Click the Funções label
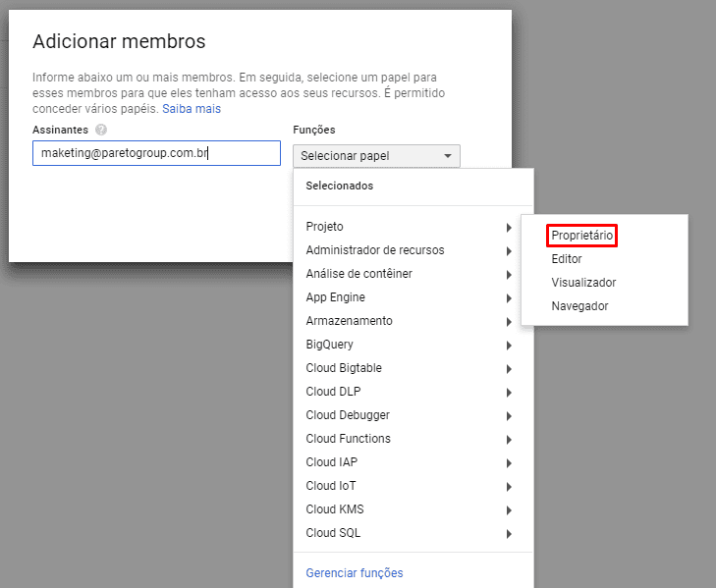716x588 pixels. click(x=314, y=131)
